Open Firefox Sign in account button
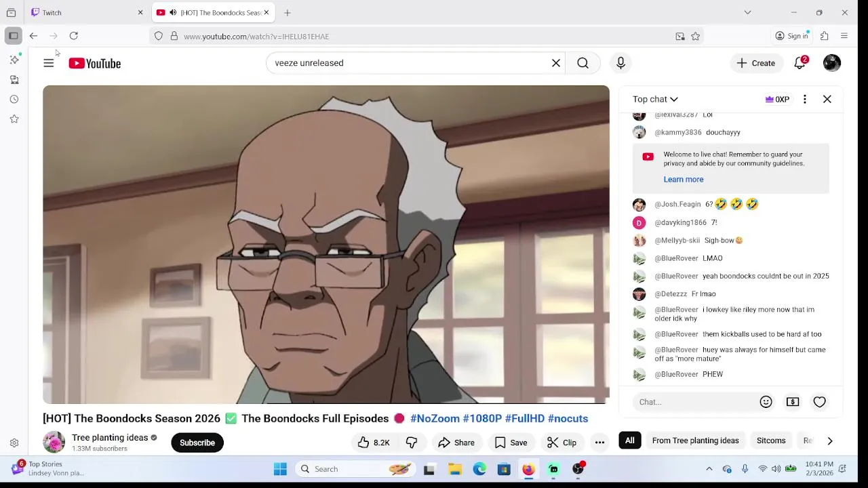This screenshot has width=868, height=488. click(792, 36)
